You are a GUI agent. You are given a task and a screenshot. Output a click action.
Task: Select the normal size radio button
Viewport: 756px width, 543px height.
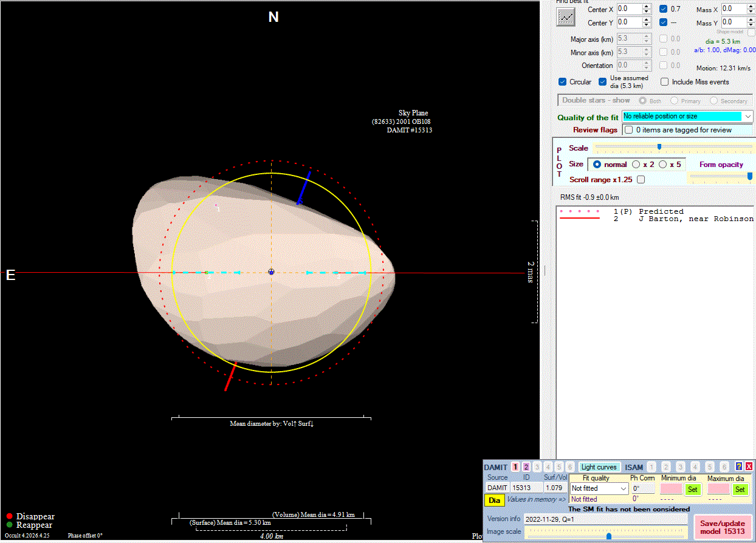click(x=597, y=165)
